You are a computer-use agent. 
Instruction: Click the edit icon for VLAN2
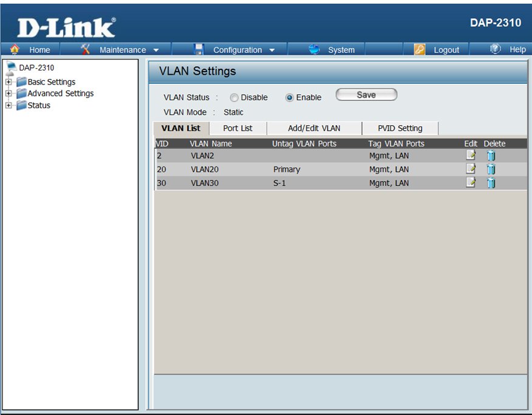click(470, 156)
